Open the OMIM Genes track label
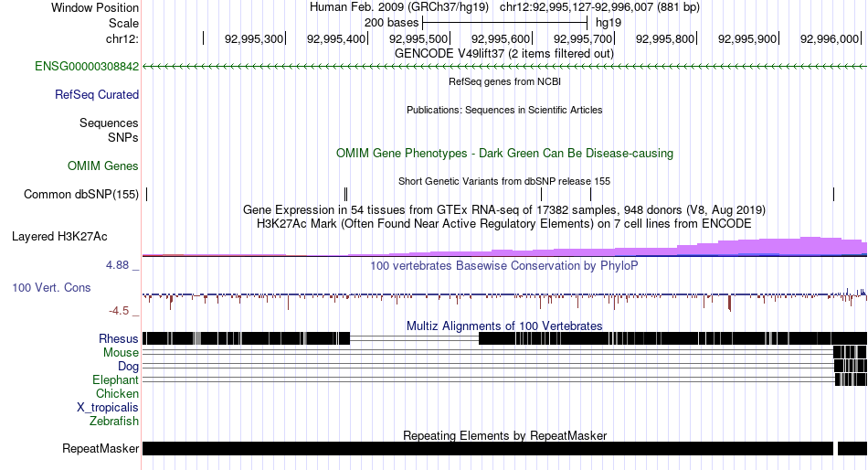Image resolution: width=868 pixels, height=470 pixels. pos(103,166)
